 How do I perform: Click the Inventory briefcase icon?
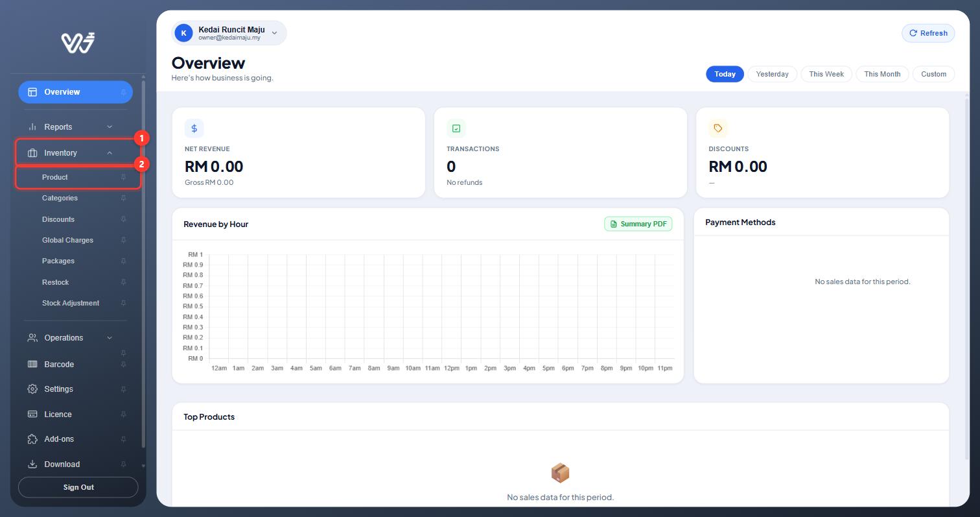(32, 153)
